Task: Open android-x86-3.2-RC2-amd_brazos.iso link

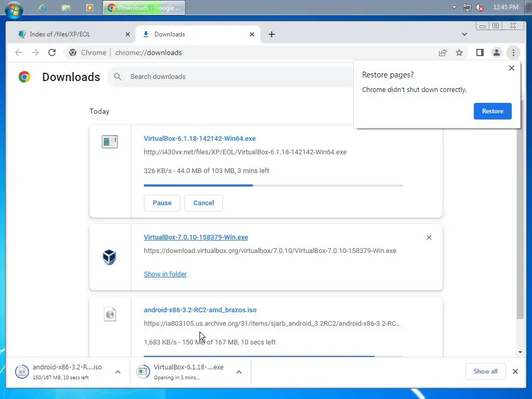Action: [x=200, y=310]
